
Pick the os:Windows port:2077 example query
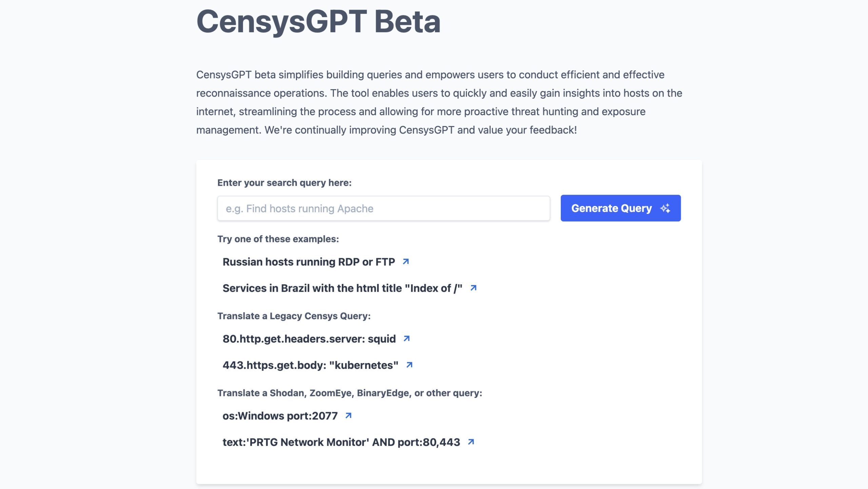[280, 416]
